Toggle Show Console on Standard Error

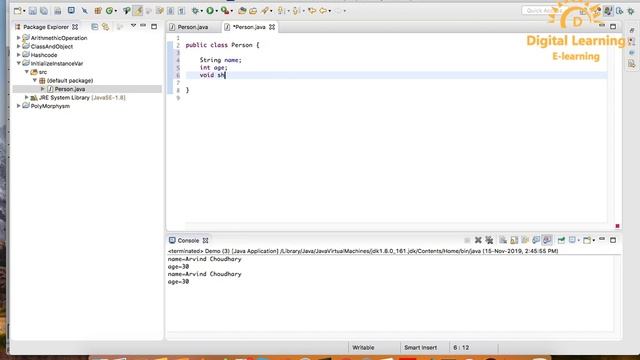click(547, 240)
